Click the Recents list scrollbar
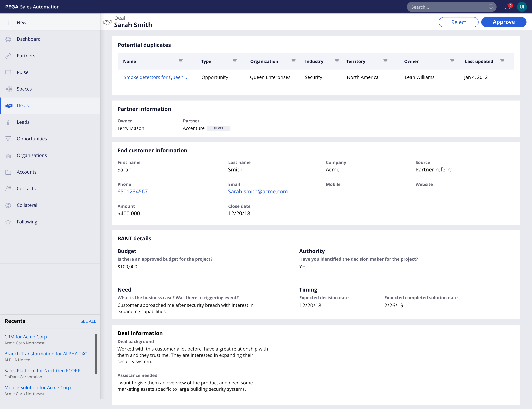This screenshot has height=409, width=532. [x=96, y=354]
